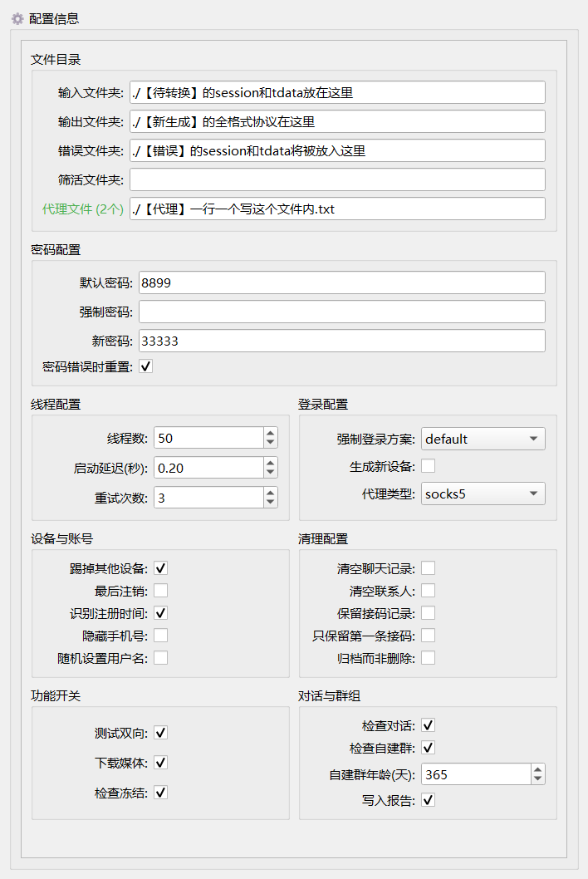Disable the 下载媒体 checkbox

[x=161, y=763]
